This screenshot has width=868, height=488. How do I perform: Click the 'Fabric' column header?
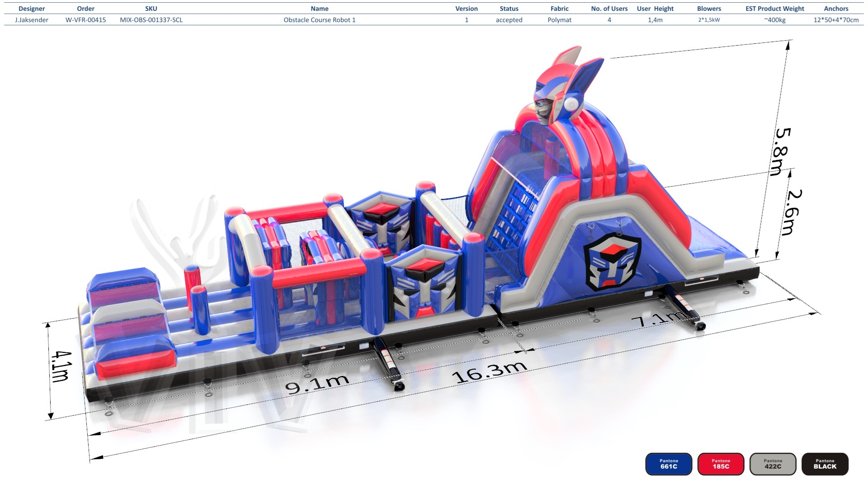(x=560, y=9)
